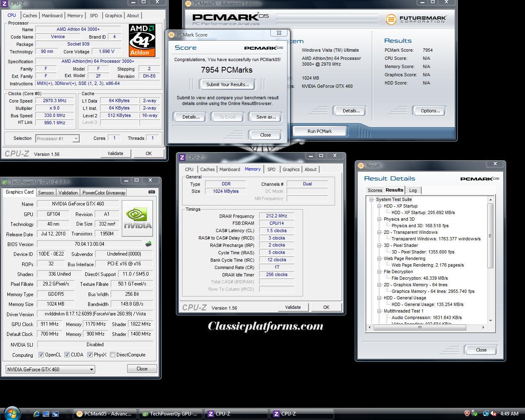Image resolution: width=525 pixels, height=420 pixels.
Task: Check the DirectCompute checkbox
Action: tap(112, 355)
